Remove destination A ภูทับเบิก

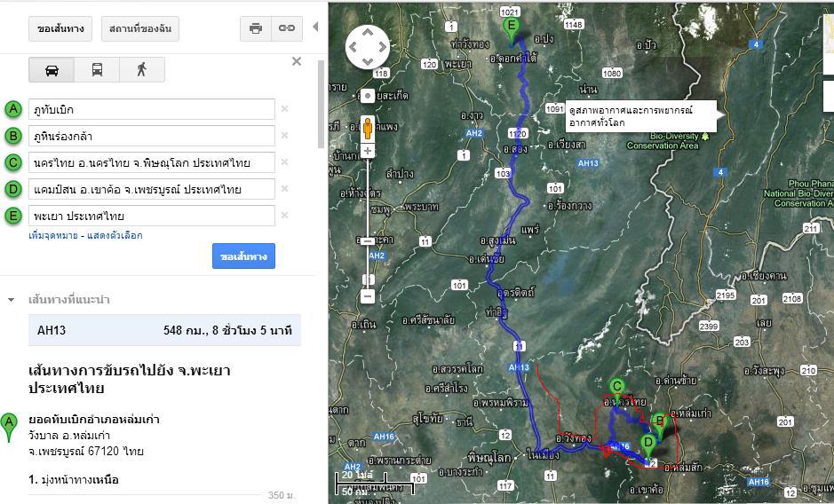pyautogui.click(x=285, y=109)
